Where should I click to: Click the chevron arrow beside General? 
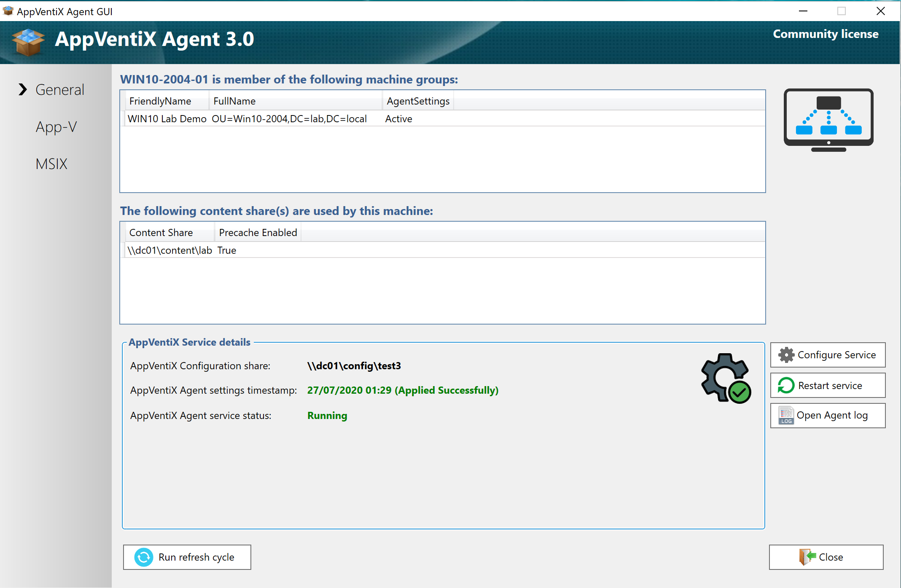click(23, 89)
